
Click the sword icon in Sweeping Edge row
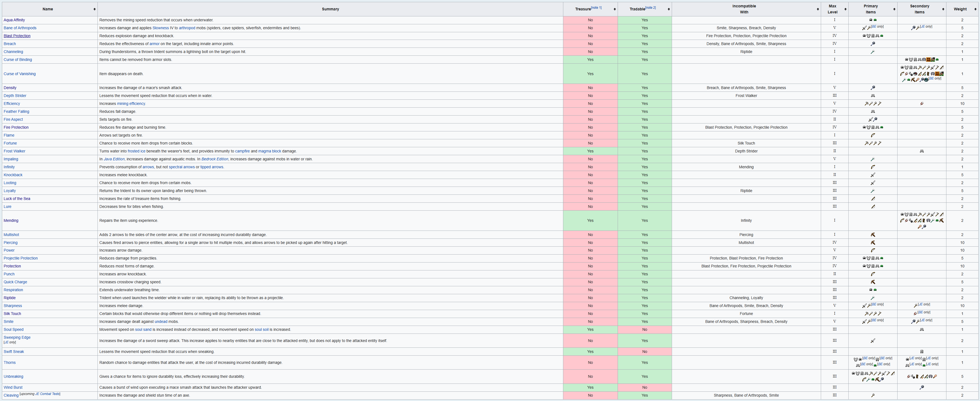[873, 341]
